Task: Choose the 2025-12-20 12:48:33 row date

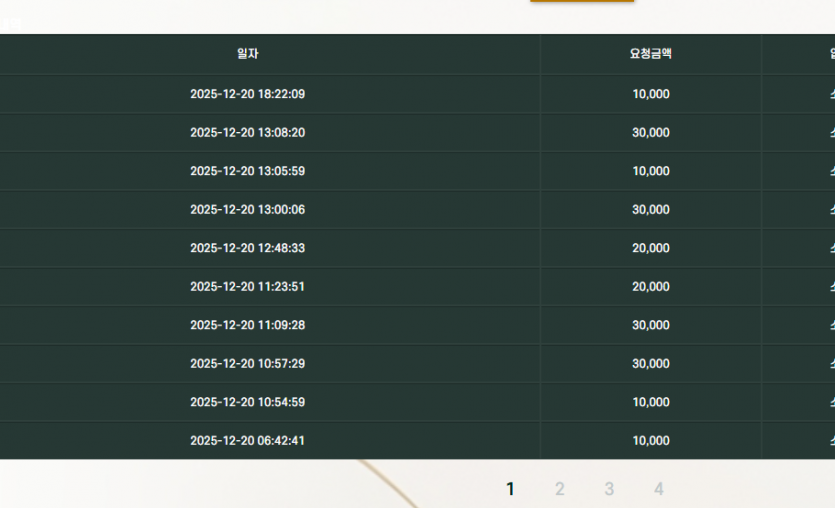Action: tap(248, 248)
